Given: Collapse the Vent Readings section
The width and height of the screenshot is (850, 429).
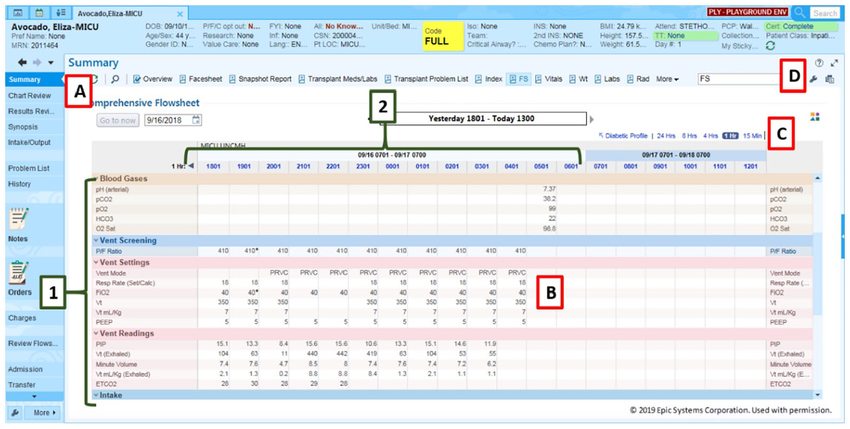Looking at the screenshot, I should tap(96, 333).
